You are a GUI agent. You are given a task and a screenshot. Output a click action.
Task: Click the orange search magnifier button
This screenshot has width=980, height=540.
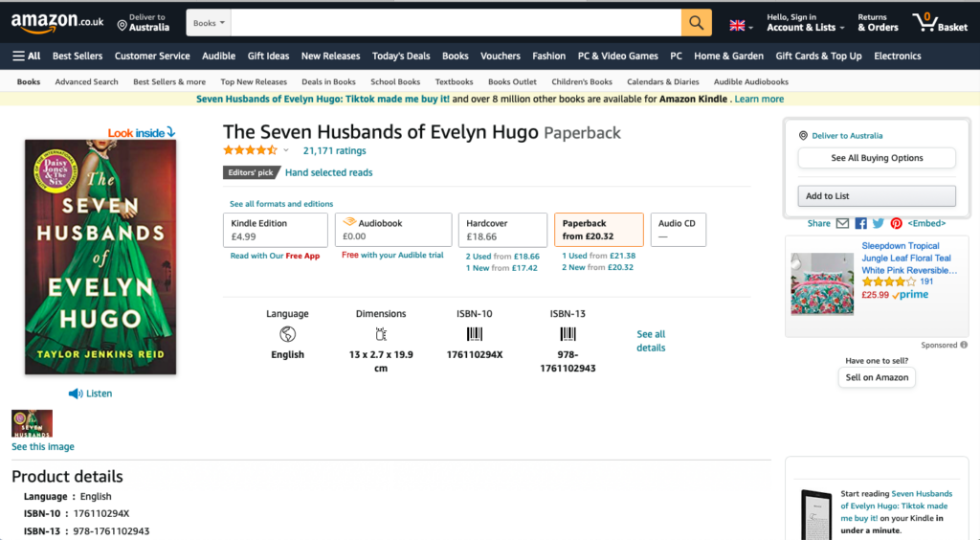697,23
